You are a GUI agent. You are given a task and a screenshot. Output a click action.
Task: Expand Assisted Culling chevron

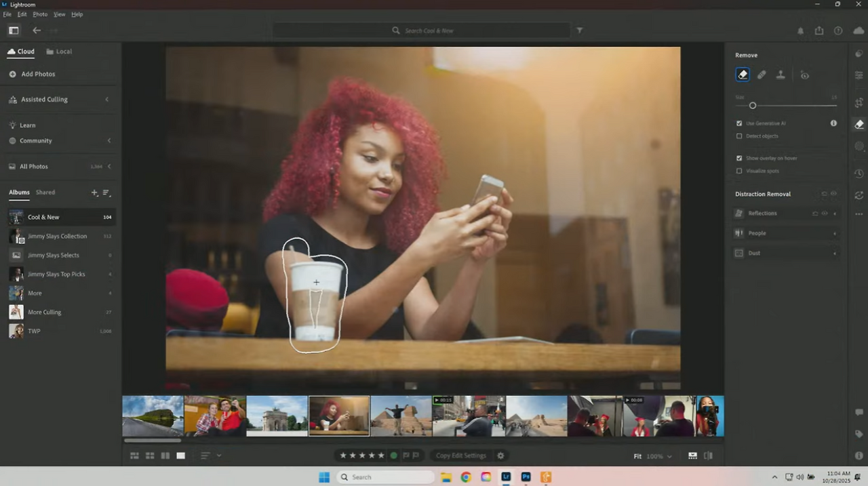click(107, 100)
